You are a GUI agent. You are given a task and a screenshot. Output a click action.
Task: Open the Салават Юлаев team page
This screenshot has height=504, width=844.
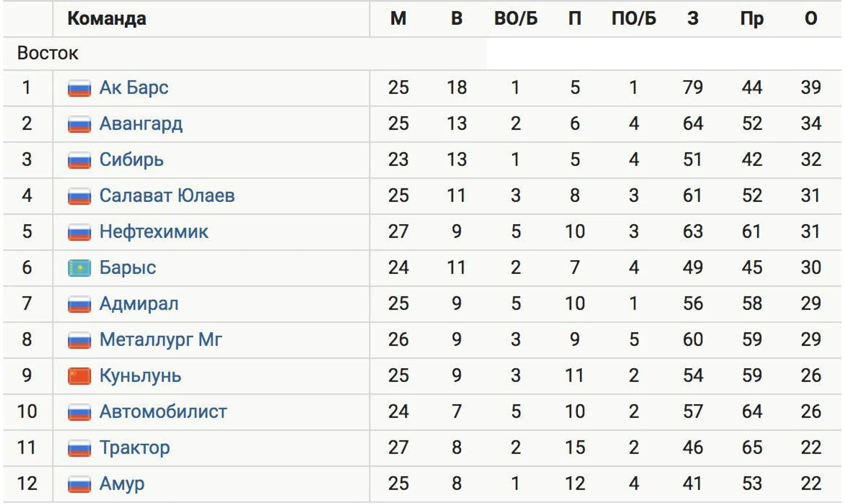[x=167, y=195]
